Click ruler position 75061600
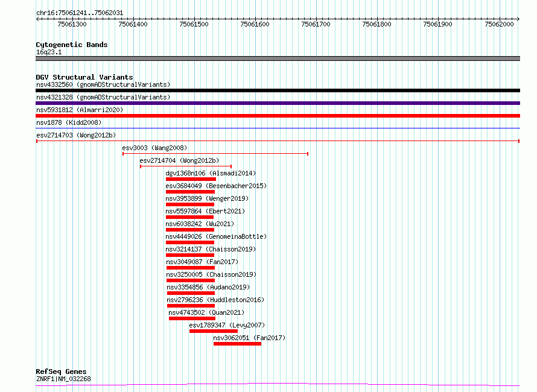Viewport: 537px width, 392px height. (255, 24)
